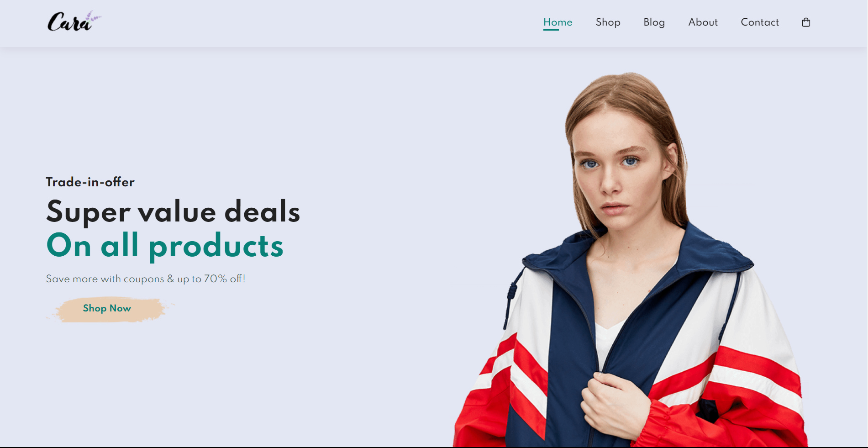Click the teal underline beneath Home
Image resolution: width=868 pixels, height=448 pixels.
point(551,30)
